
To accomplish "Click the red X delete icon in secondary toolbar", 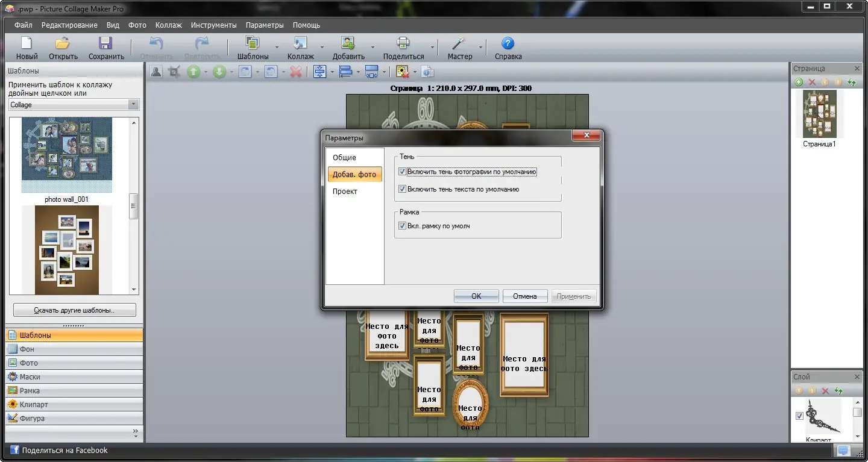I will [x=296, y=72].
